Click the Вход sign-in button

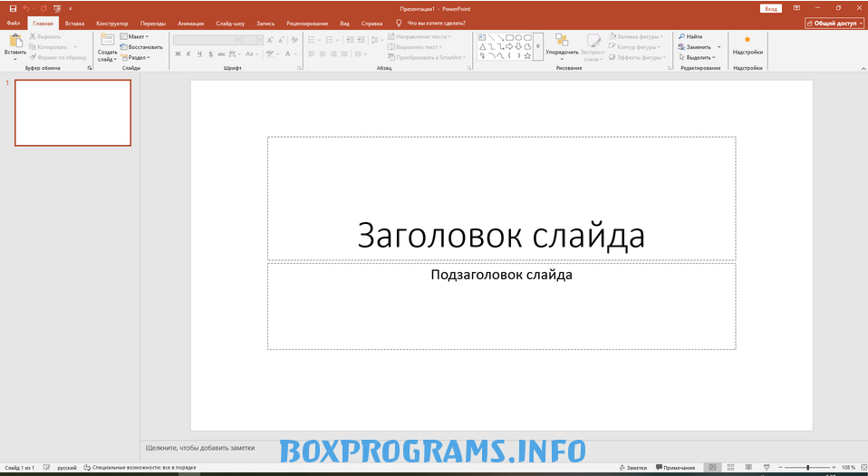point(771,8)
